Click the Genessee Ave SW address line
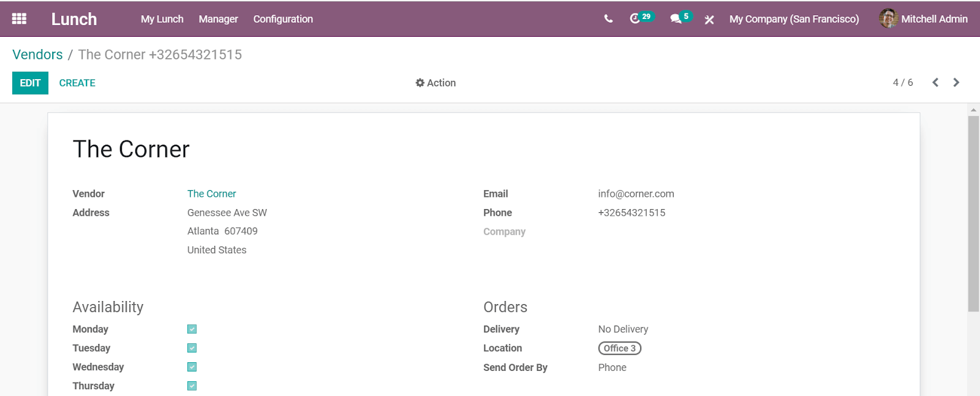The height and width of the screenshot is (396, 980). (227, 213)
